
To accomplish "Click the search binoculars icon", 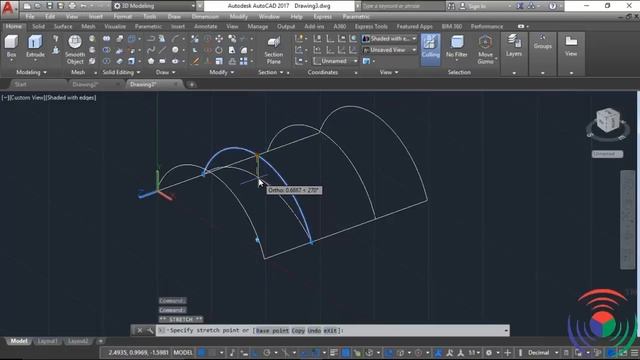I will [451, 6].
